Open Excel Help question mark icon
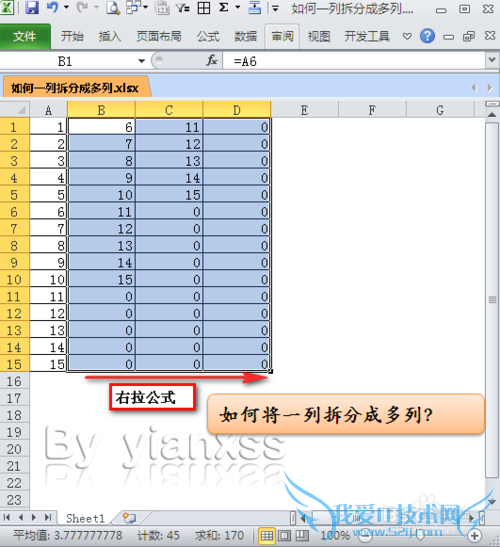Screen dimensions: 500x547 pos(427,36)
